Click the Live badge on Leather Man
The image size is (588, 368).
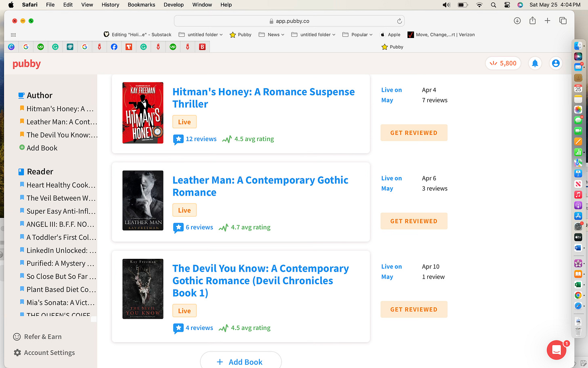(185, 210)
